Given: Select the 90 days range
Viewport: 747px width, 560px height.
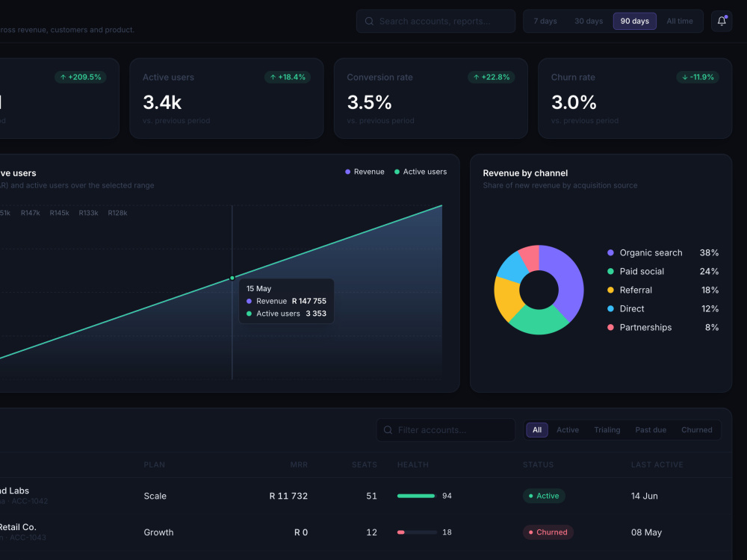Looking at the screenshot, I should (x=634, y=21).
